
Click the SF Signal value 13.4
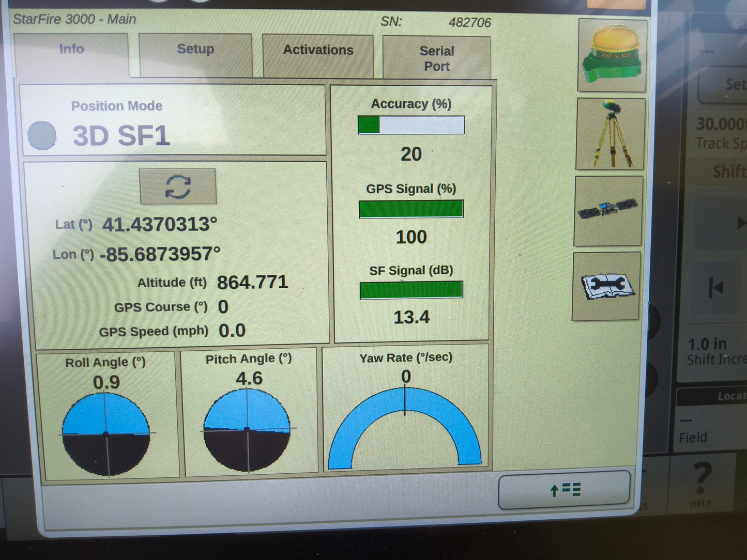(411, 317)
